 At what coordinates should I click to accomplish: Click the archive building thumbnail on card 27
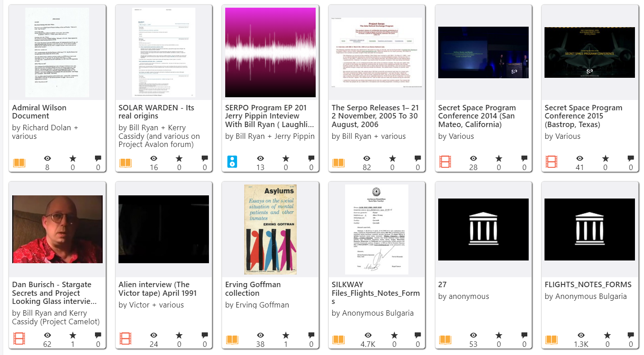(483, 229)
